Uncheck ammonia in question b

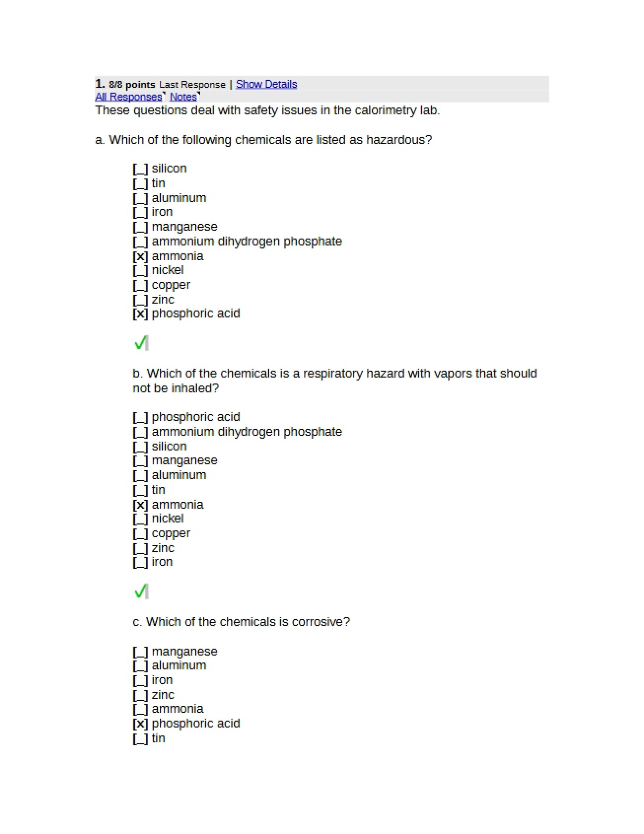[x=141, y=505]
